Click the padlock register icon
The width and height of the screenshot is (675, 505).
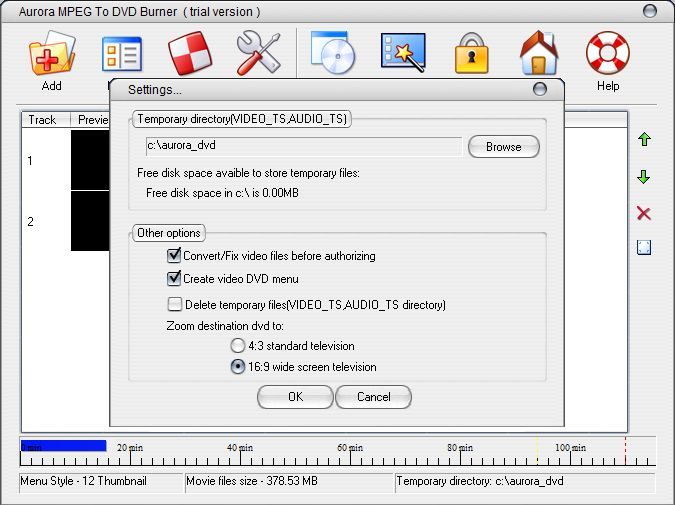pos(471,53)
